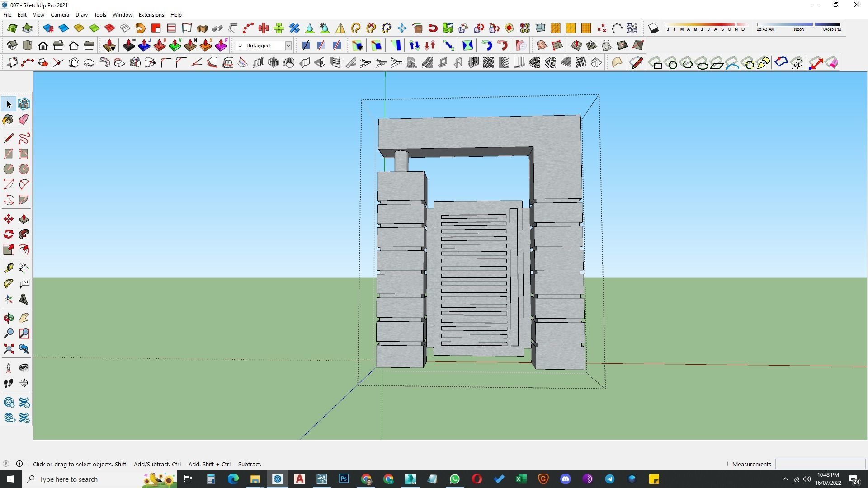Activate the Rotate tool
868x488 pixels.
click(8, 234)
